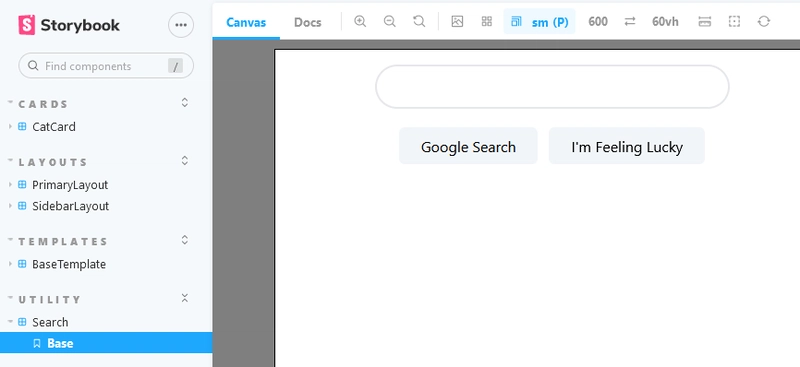Collapse all under the UTILITY section
Image resolution: width=800 pixels, height=367 pixels.
[185, 298]
